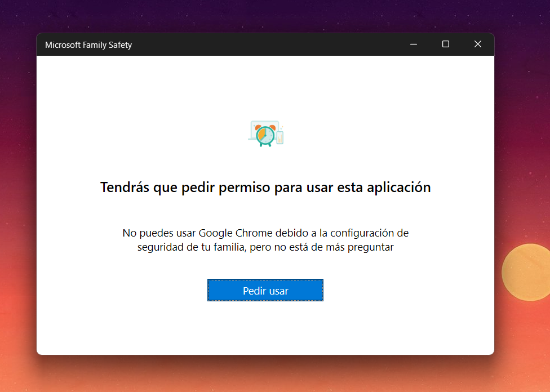Image resolution: width=550 pixels, height=392 pixels.
Task: Close the Microsoft Family Safety dialog
Action: [x=478, y=44]
